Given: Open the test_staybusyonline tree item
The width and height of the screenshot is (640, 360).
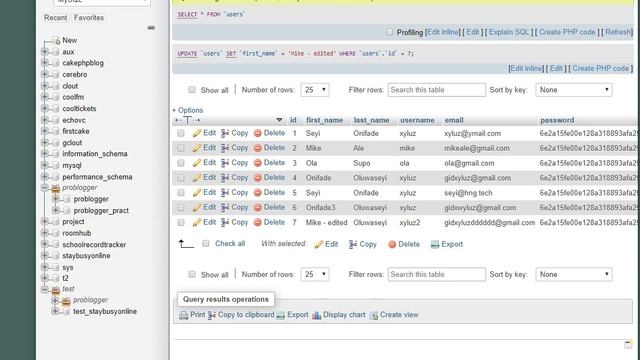Looking at the screenshot, I should click(x=105, y=311).
